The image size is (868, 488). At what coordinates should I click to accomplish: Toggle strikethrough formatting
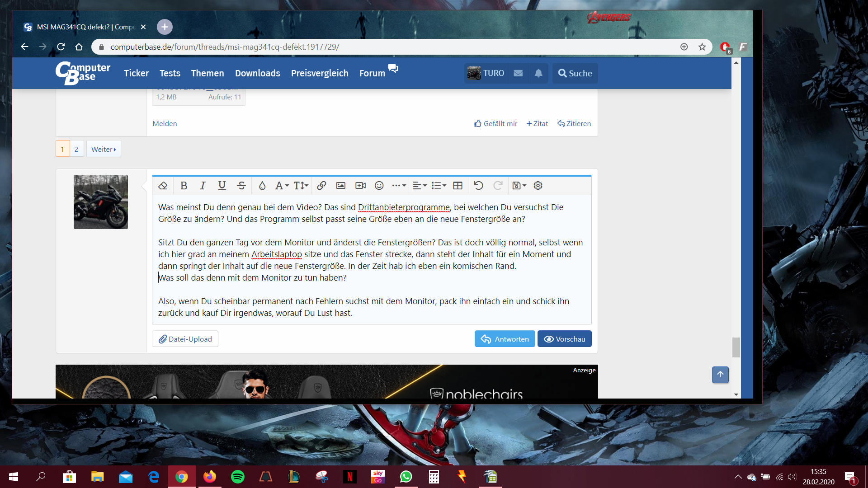pyautogui.click(x=241, y=186)
